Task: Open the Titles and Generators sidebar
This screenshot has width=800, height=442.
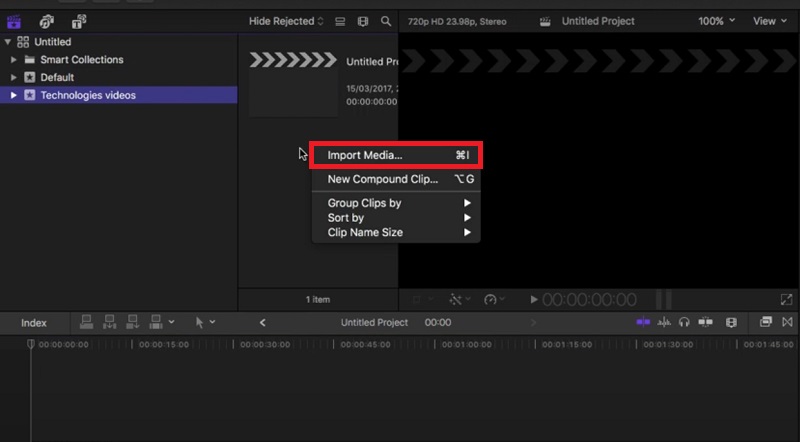Action: pyautogui.click(x=79, y=21)
